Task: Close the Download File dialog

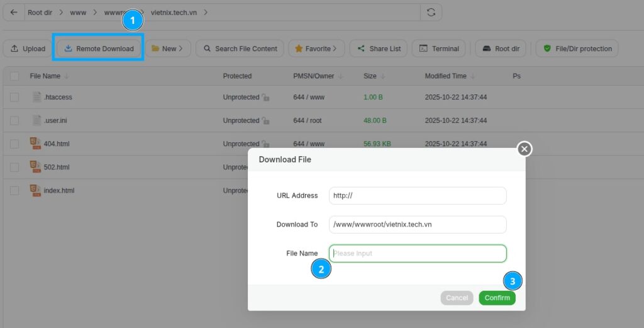Action: [524, 149]
